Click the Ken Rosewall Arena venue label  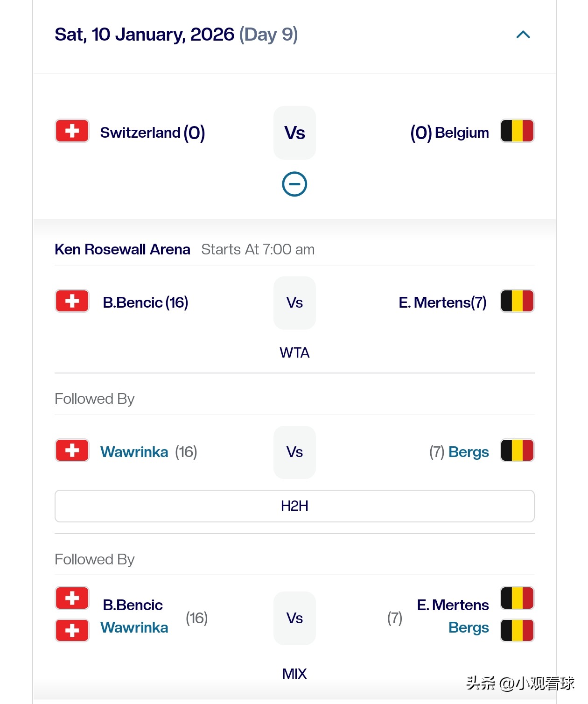122,249
